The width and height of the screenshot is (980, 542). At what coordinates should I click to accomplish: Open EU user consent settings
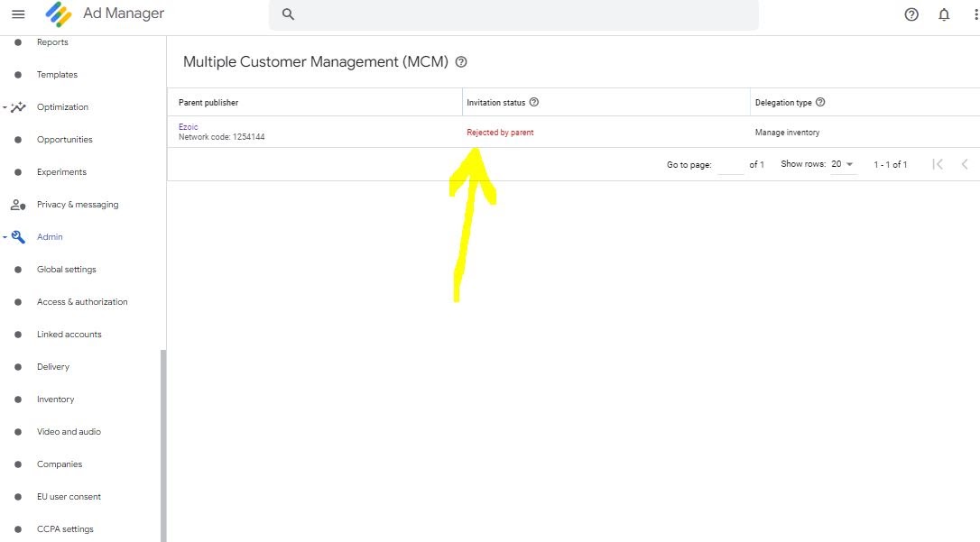69,496
